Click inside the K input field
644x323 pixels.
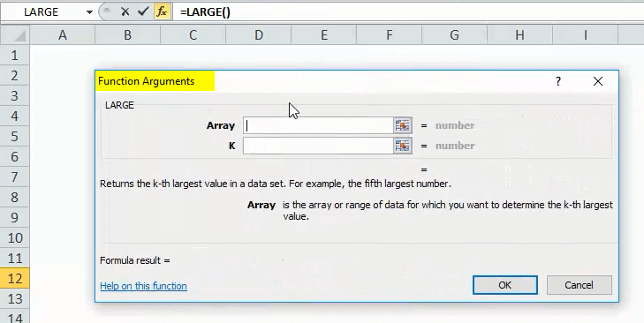[318, 146]
